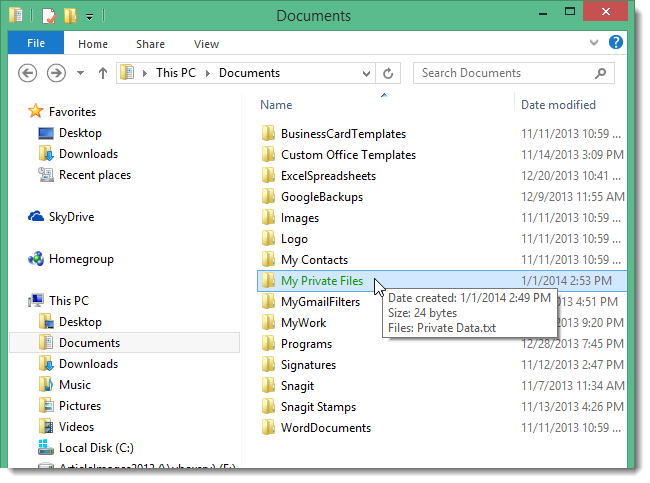Switch to the Share ribbon tab
This screenshot has width=650, height=483.
pyautogui.click(x=150, y=44)
